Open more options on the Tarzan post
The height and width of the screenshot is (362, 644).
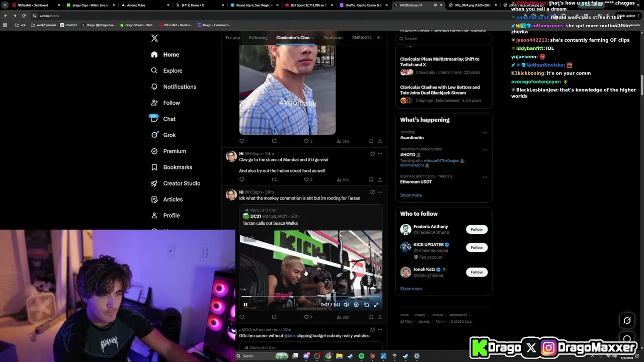click(380, 192)
